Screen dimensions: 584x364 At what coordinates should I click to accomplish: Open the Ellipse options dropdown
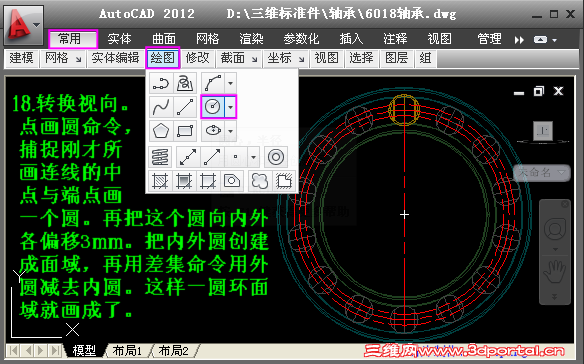(x=231, y=131)
